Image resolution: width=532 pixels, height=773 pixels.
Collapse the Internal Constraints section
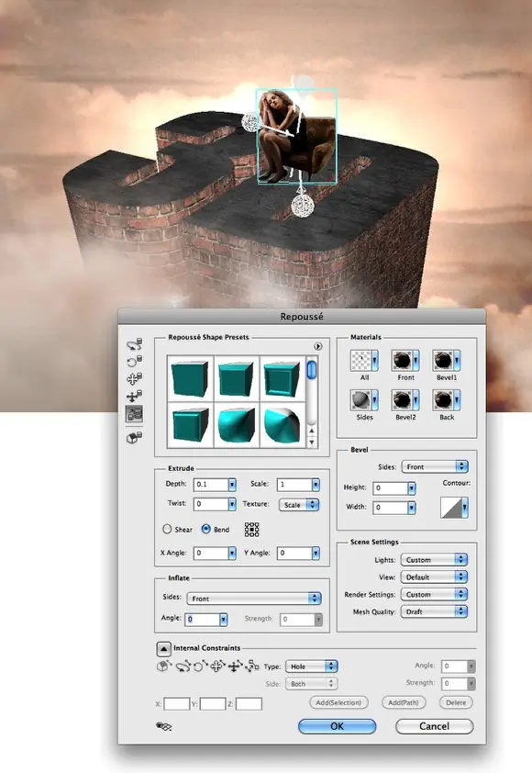pyautogui.click(x=163, y=649)
